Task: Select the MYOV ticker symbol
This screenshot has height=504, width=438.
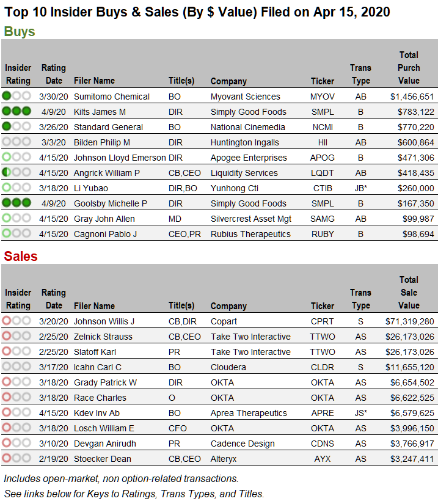Action: pyautogui.click(x=322, y=97)
